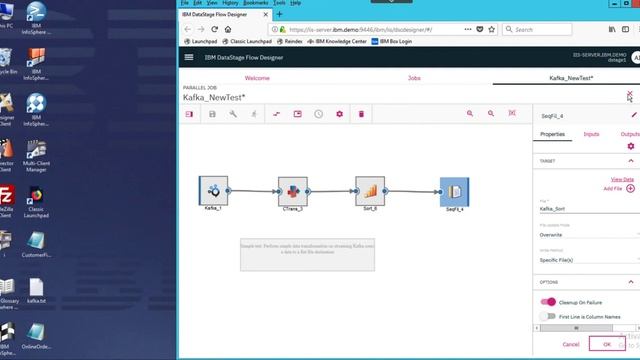Fit the flow to screen icon
Screen dimensions: 640x360
click(x=512, y=113)
